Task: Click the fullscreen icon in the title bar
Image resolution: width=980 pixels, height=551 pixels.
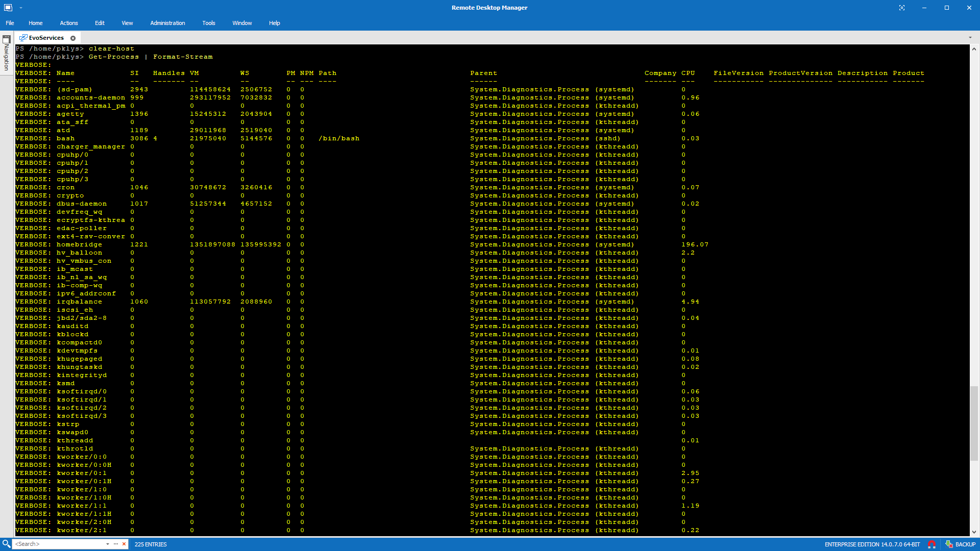Action: point(902,8)
